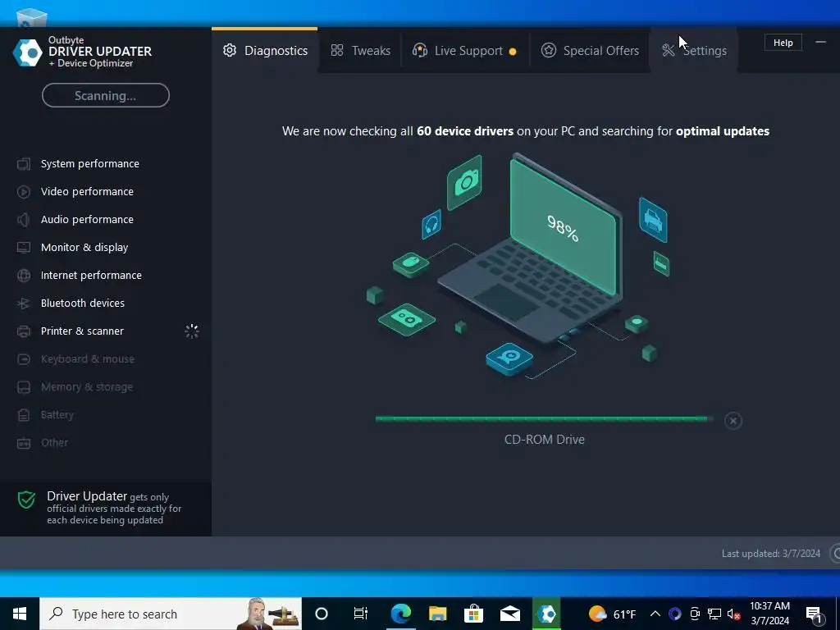Screen dimensions: 840x630
Task: Click the Internet performance globe icon
Action: coord(24,276)
